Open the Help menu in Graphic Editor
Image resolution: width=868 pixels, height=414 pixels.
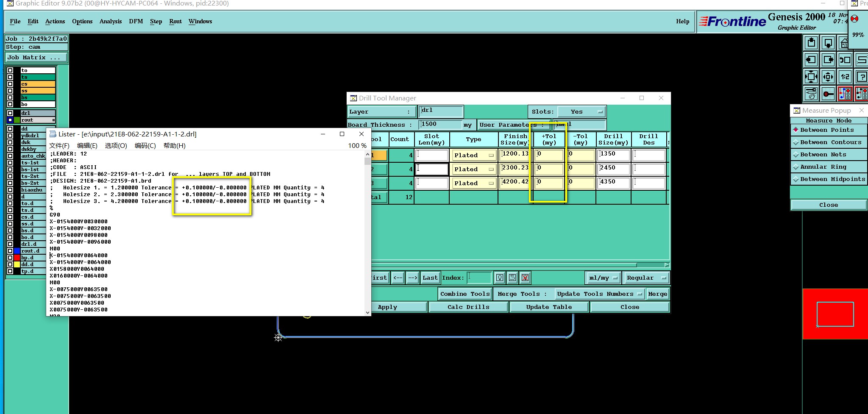point(682,22)
